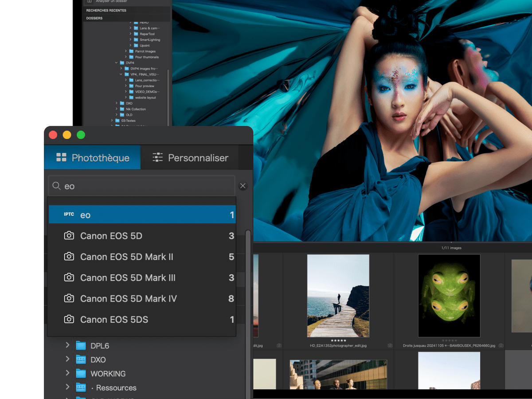Screen dimensions: 532x399
Task: Click camera icon beside HD_E2A1352photographer_edit.jpg
Action: tap(390, 345)
